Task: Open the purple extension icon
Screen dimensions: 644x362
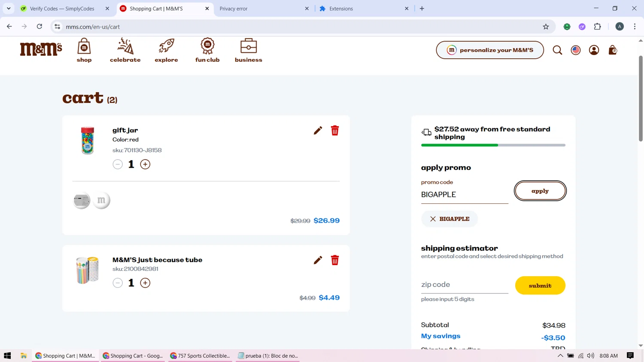Action: coord(582,27)
